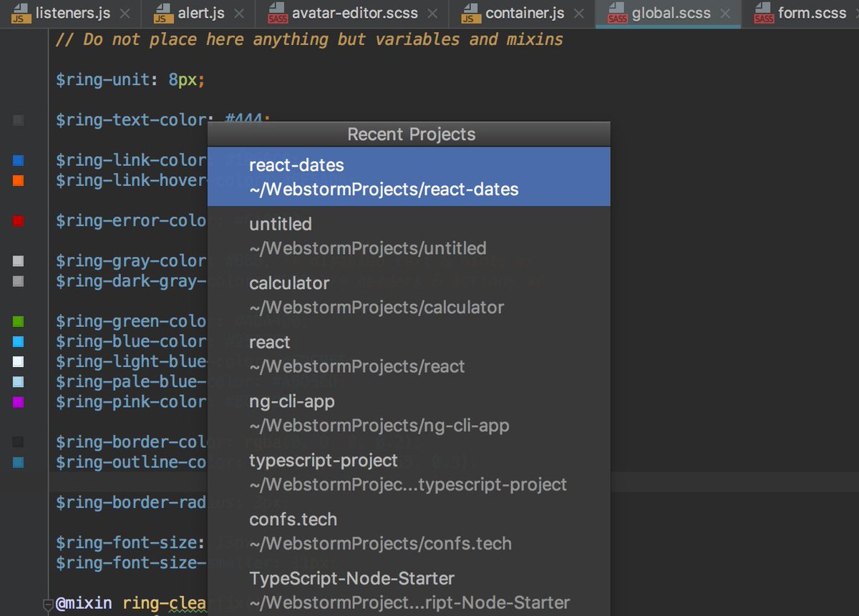Viewport: 859px width, 616px height.
Task: Click the SASS file icon on form.scss
Action: coord(764,13)
